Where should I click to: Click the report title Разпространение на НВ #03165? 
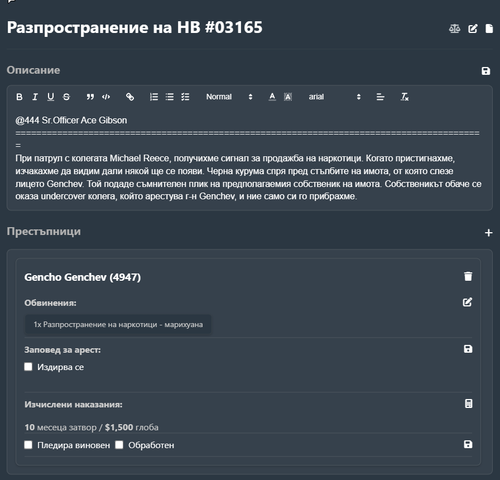click(135, 28)
